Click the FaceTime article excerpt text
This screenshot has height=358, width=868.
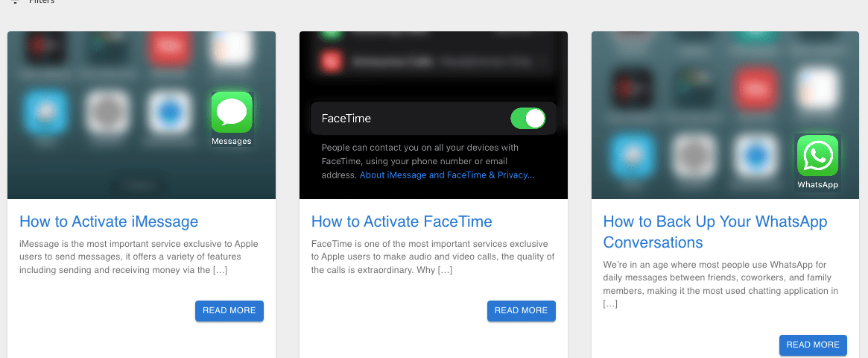click(x=433, y=257)
